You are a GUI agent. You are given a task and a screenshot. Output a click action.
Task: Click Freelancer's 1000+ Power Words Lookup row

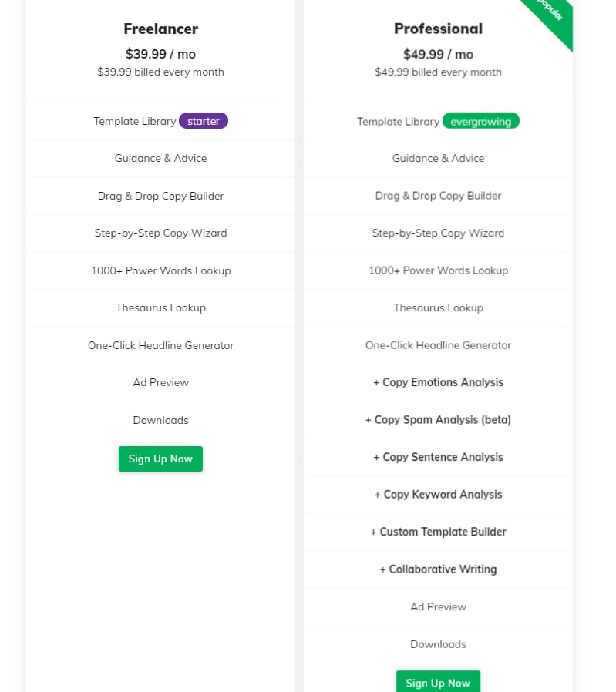pyautogui.click(x=160, y=270)
